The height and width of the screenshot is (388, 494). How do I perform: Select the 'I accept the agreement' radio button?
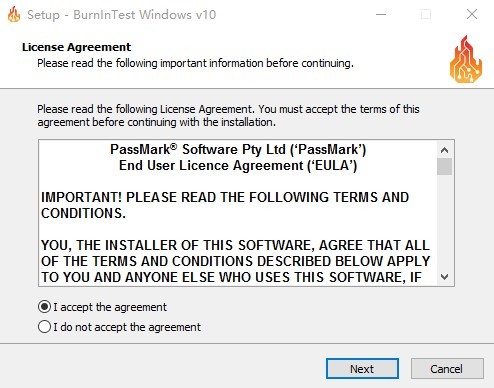click(44, 307)
